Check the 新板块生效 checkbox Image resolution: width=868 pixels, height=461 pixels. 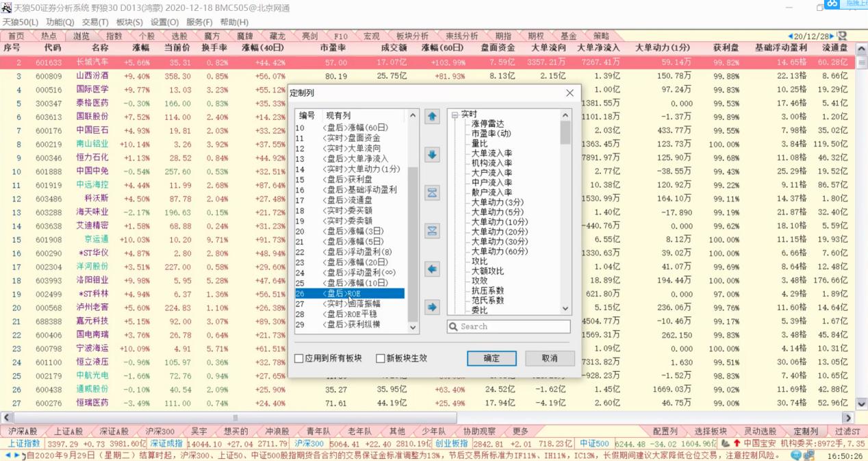click(x=380, y=359)
